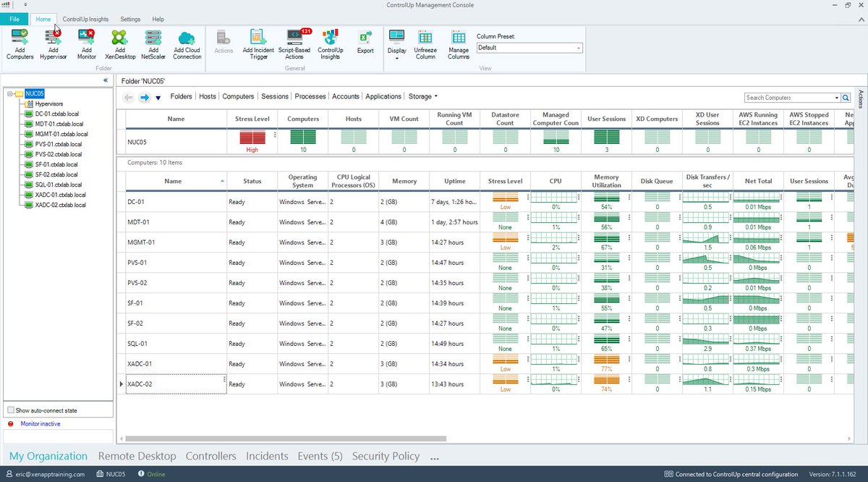Open the Security Policy bottom tab
868x482 pixels.
pos(386,456)
